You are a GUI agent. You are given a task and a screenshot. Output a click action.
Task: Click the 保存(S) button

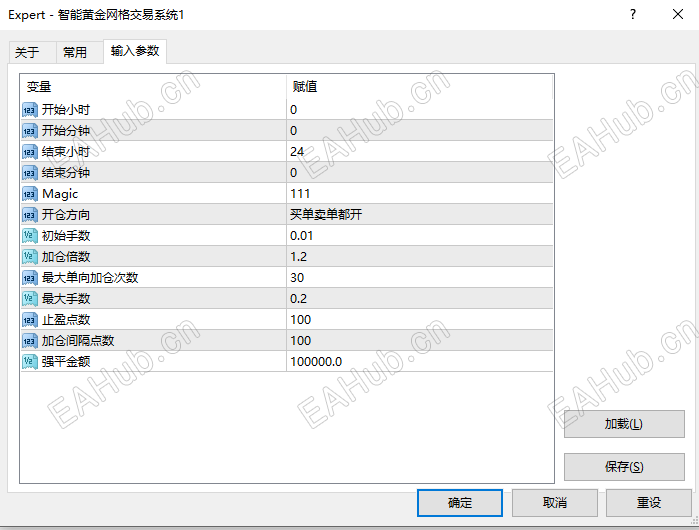(624, 467)
